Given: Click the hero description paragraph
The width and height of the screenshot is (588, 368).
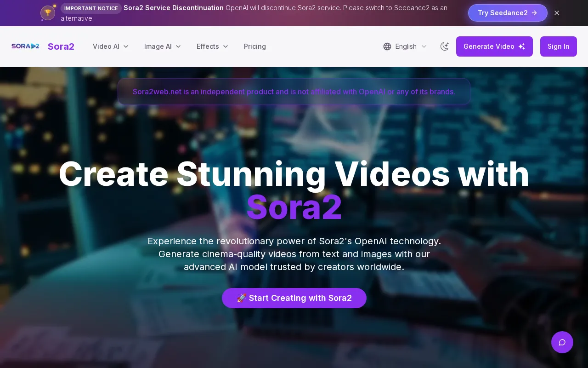Looking at the screenshot, I should [x=294, y=254].
